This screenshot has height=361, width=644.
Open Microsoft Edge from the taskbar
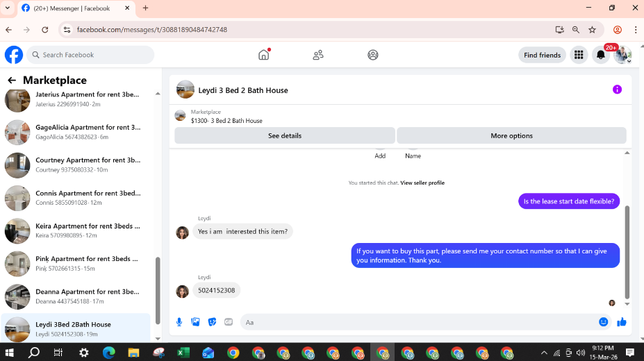[x=109, y=353]
